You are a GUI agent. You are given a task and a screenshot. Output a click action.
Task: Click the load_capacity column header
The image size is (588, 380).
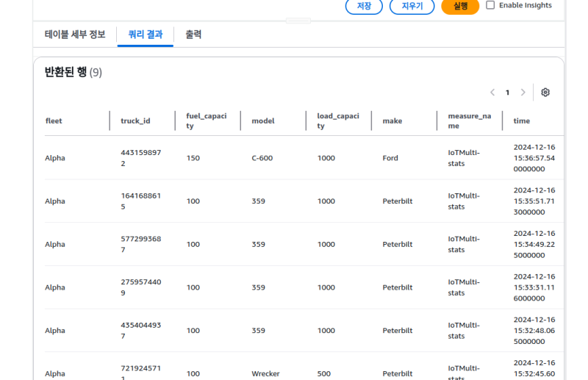pos(338,121)
